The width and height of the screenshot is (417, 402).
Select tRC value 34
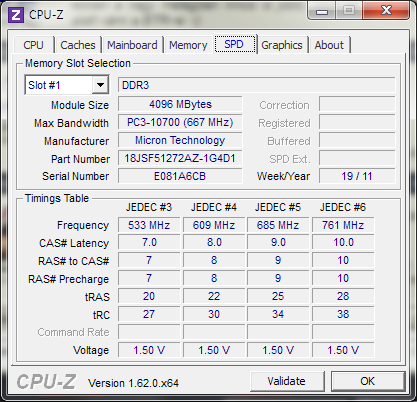pyautogui.click(x=278, y=314)
